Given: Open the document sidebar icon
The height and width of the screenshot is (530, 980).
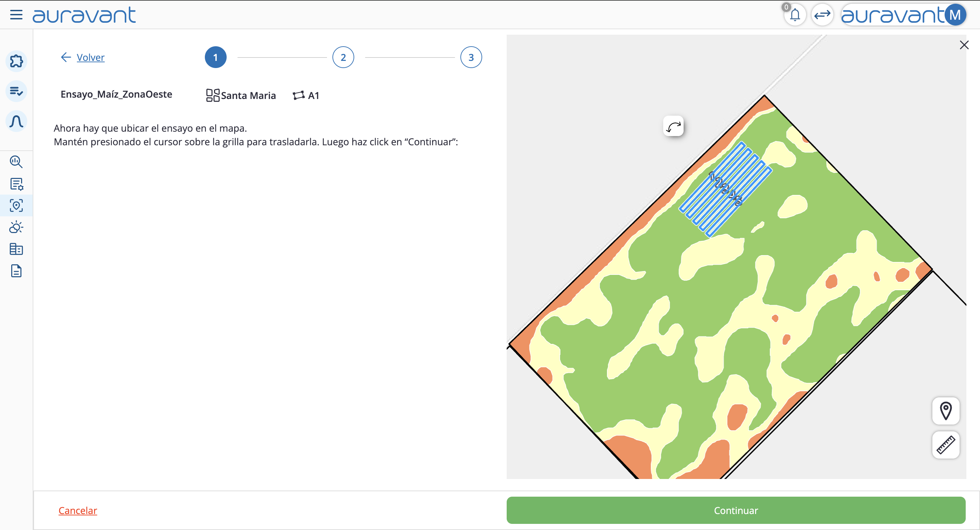Looking at the screenshot, I should point(16,271).
